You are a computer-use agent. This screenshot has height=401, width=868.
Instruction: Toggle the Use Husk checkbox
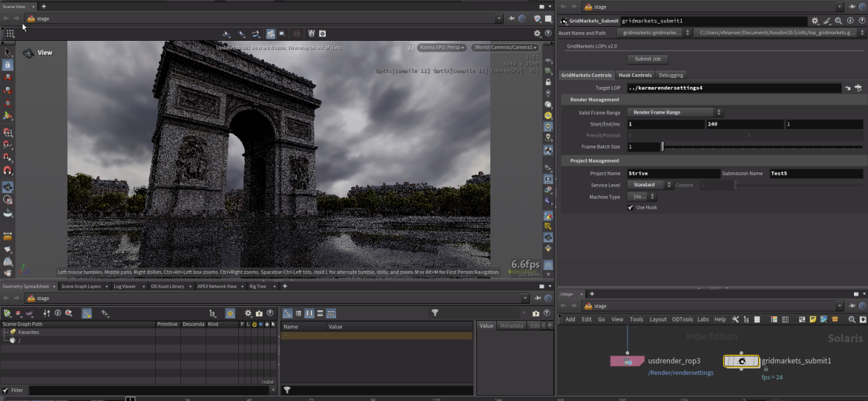631,208
